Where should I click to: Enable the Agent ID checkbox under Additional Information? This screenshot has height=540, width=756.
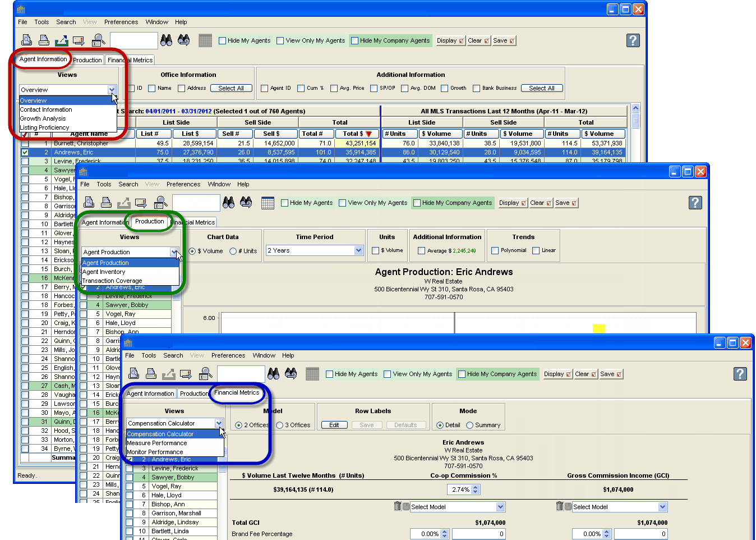265,88
